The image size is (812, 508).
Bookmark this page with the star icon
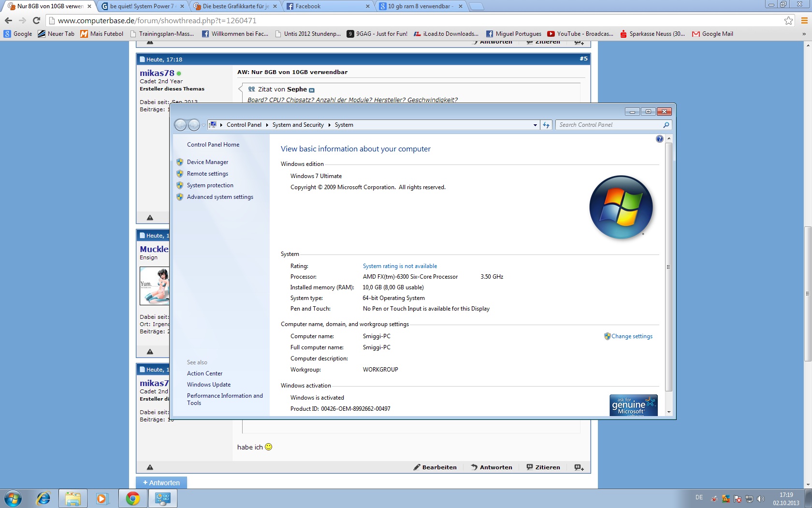click(788, 20)
